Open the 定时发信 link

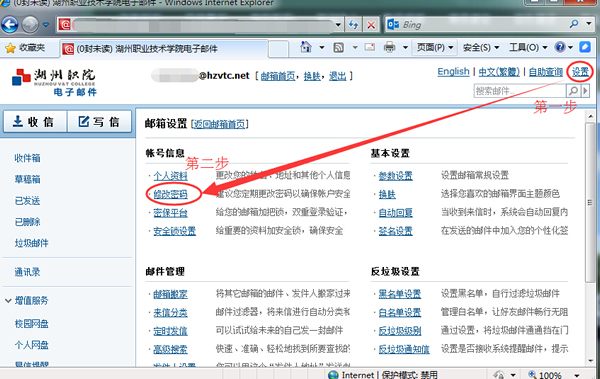click(x=170, y=331)
